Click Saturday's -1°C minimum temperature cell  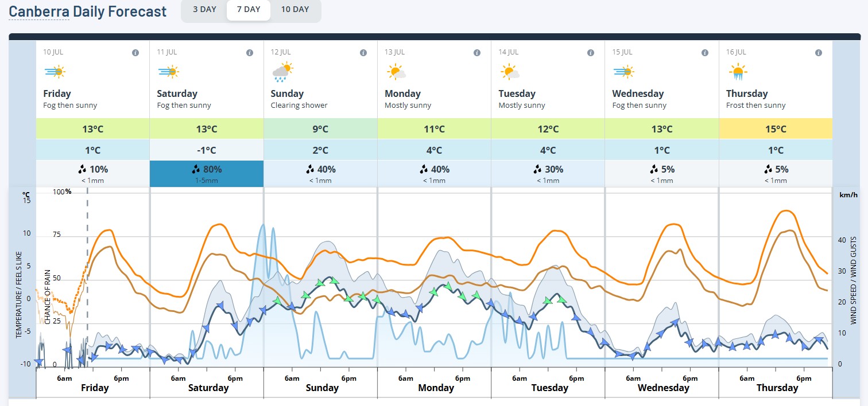point(207,150)
